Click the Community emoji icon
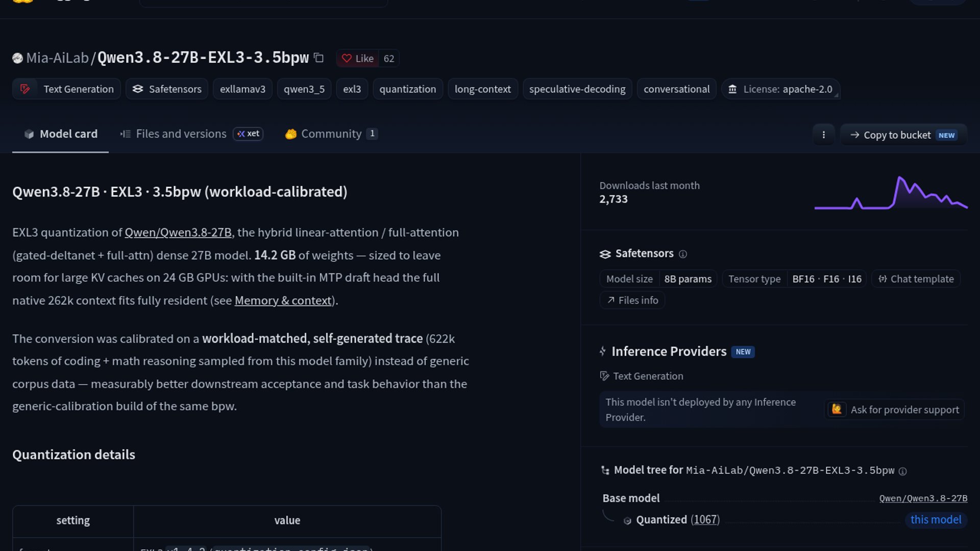980x551 pixels. [x=291, y=134]
